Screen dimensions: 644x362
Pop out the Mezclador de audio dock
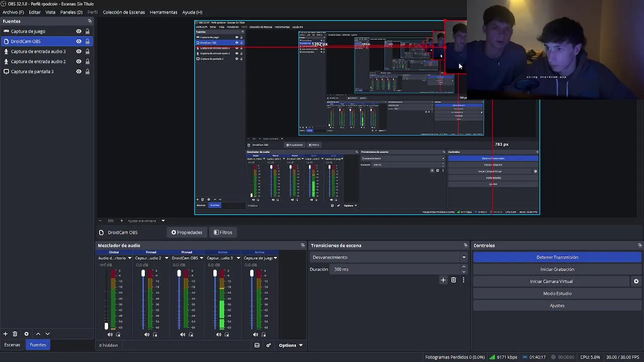(302, 245)
